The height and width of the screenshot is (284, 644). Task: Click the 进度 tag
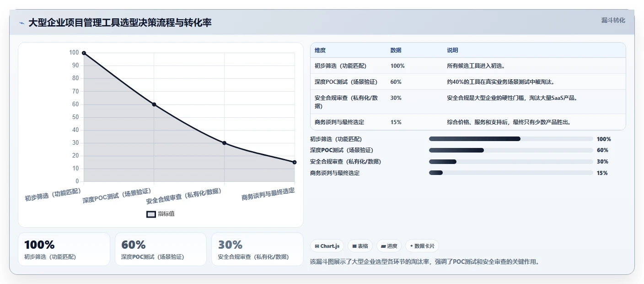click(x=389, y=246)
